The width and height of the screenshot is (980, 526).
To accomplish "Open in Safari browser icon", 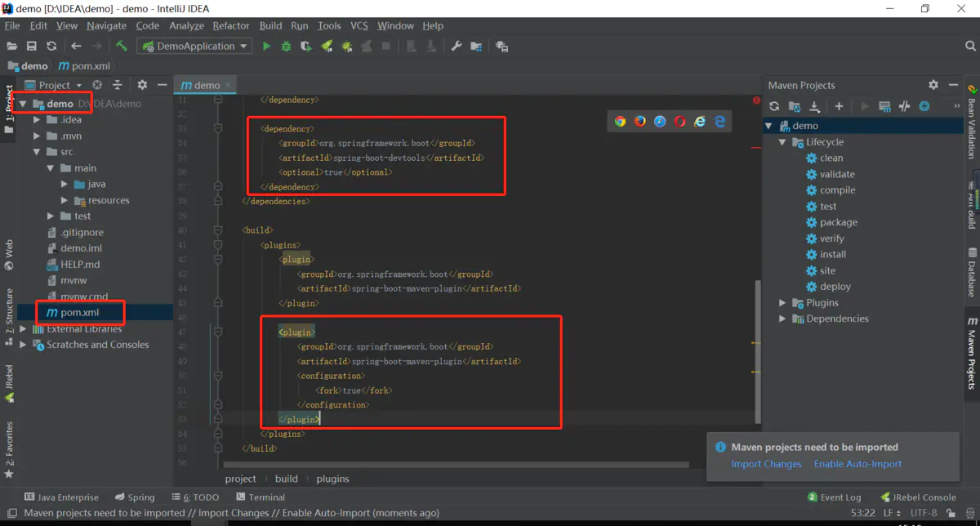I will coord(660,122).
